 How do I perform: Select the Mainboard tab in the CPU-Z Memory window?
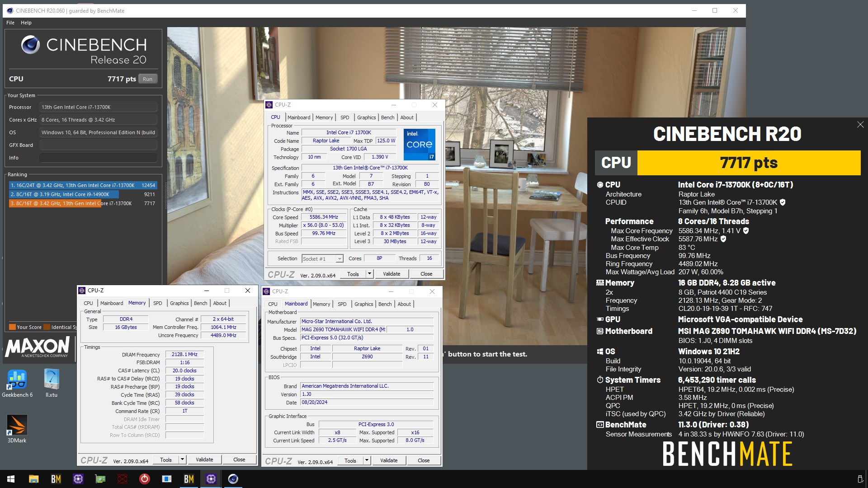(x=112, y=303)
